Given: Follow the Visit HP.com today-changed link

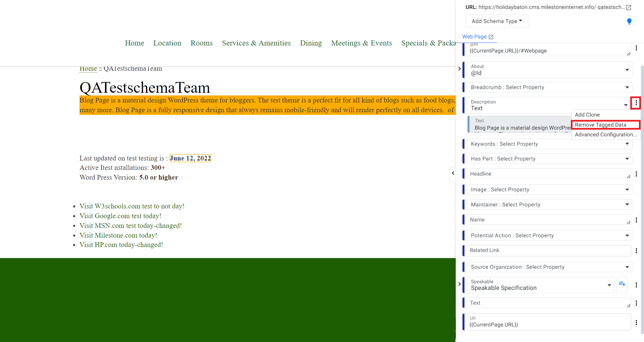Looking at the screenshot, I should pos(121,245).
